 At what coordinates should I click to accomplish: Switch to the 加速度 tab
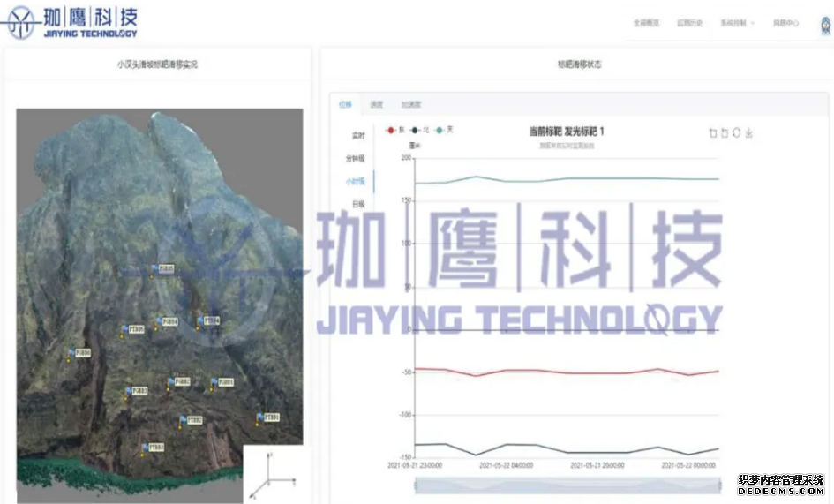tap(410, 104)
